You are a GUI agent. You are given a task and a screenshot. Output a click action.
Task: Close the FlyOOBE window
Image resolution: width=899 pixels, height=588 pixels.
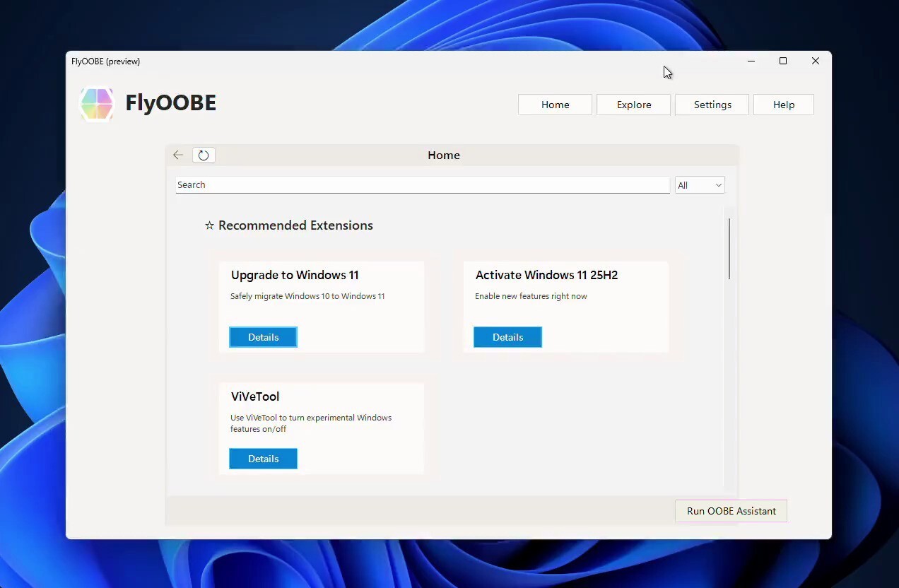tap(816, 61)
